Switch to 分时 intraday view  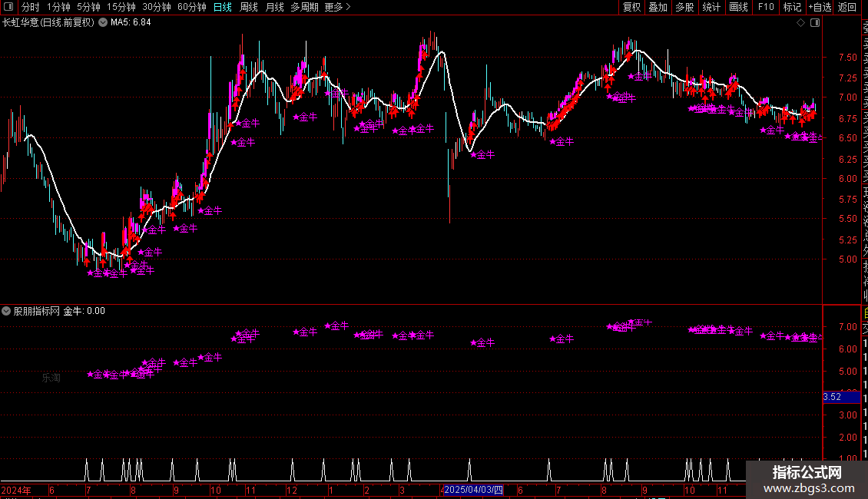31,7
